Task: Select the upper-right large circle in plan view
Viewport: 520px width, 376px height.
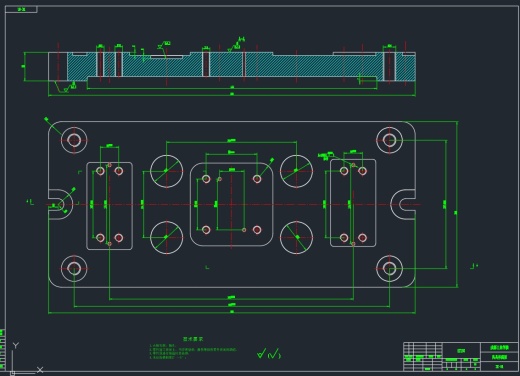Action: pyautogui.click(x=296, y=171)
